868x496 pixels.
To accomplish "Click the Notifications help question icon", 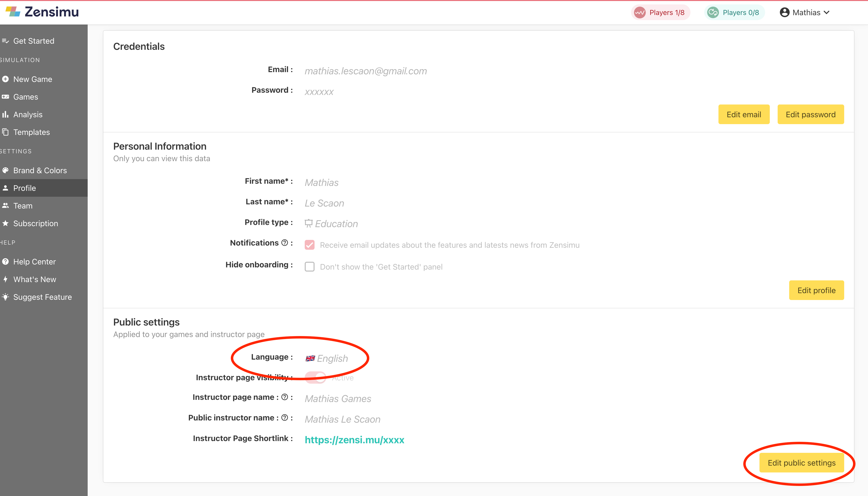I will pos(285,243).
